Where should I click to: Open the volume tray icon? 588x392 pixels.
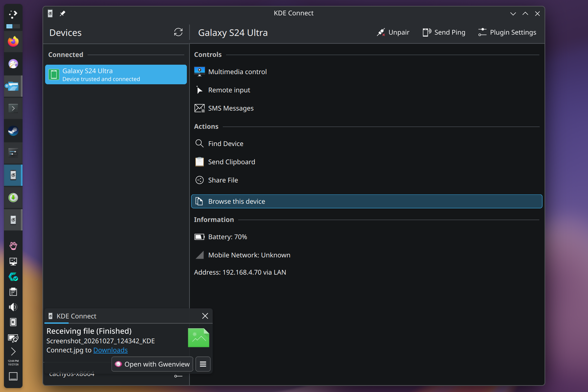point(13,307)
